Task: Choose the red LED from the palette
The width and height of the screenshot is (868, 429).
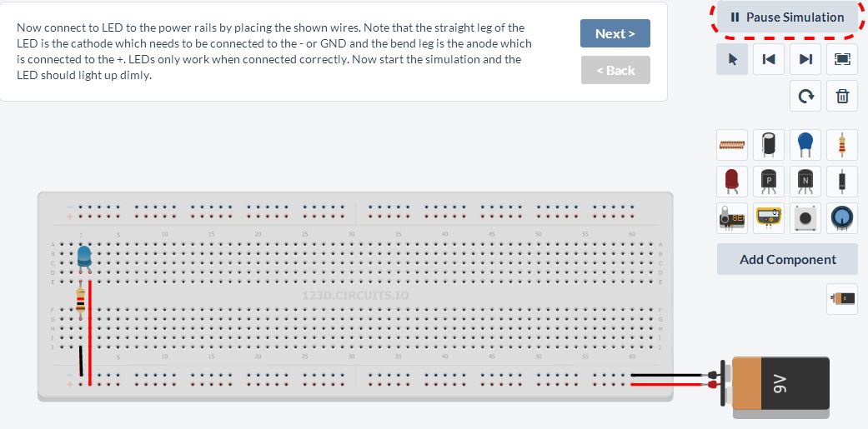Action: point(732,182)
